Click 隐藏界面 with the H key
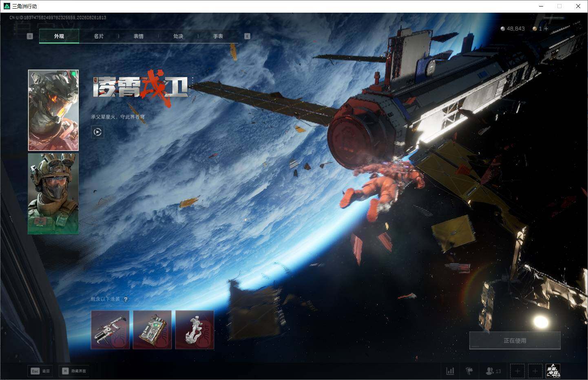588x380 pixels. click(x=74, y=371)
